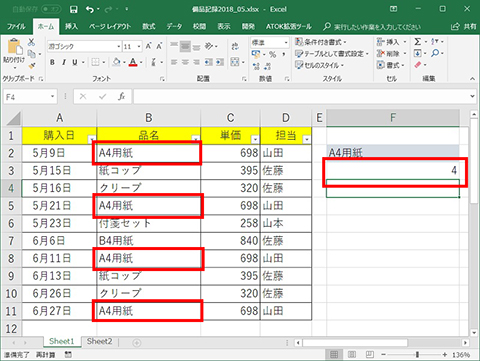Screen dimensions: 480x361
Task: Increase font size with larger A icon
Action: click(x=149, y=46)
